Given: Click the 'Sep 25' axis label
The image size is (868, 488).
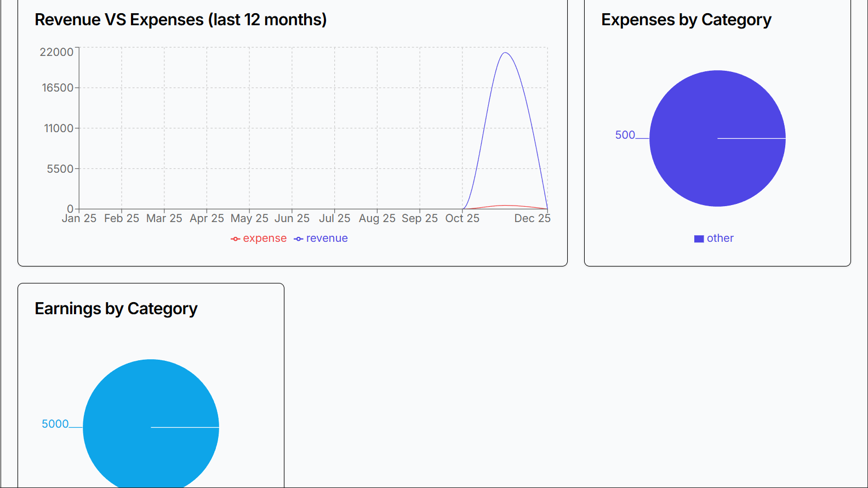Looking at the screenshot, I should pos(420,218).
